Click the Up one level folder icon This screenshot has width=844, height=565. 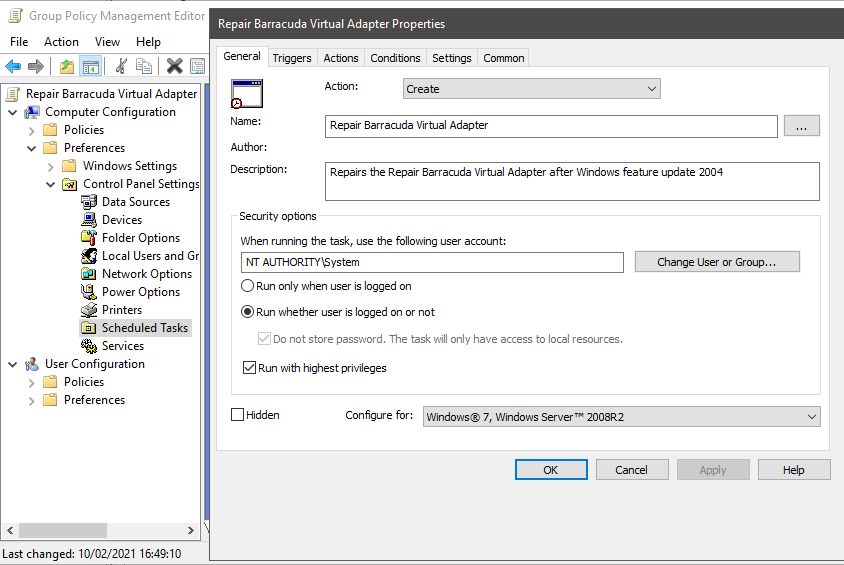coord(67,67)
